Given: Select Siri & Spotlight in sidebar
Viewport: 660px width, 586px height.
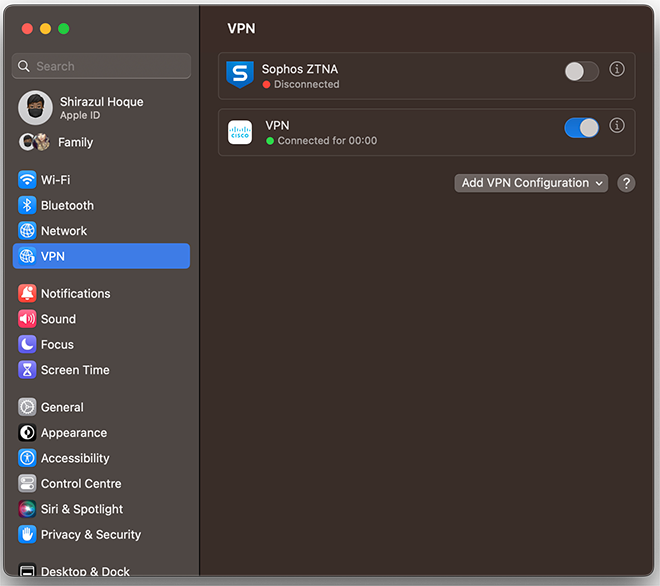Looking at the screenshot, I should point(81,509).
